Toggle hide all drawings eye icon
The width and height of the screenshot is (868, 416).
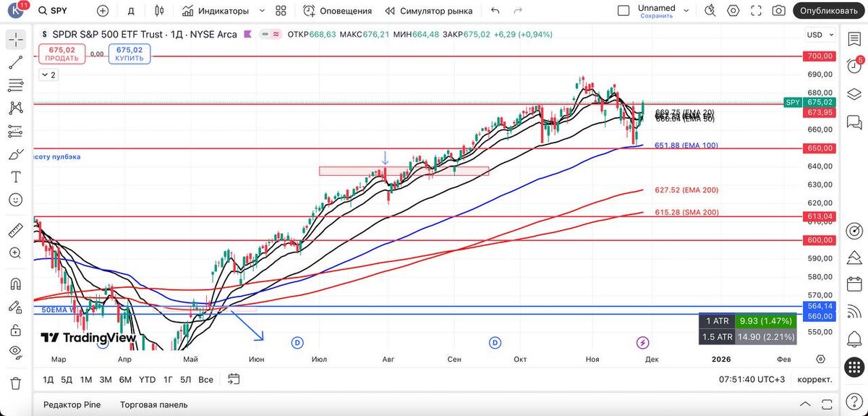(15, 352)
